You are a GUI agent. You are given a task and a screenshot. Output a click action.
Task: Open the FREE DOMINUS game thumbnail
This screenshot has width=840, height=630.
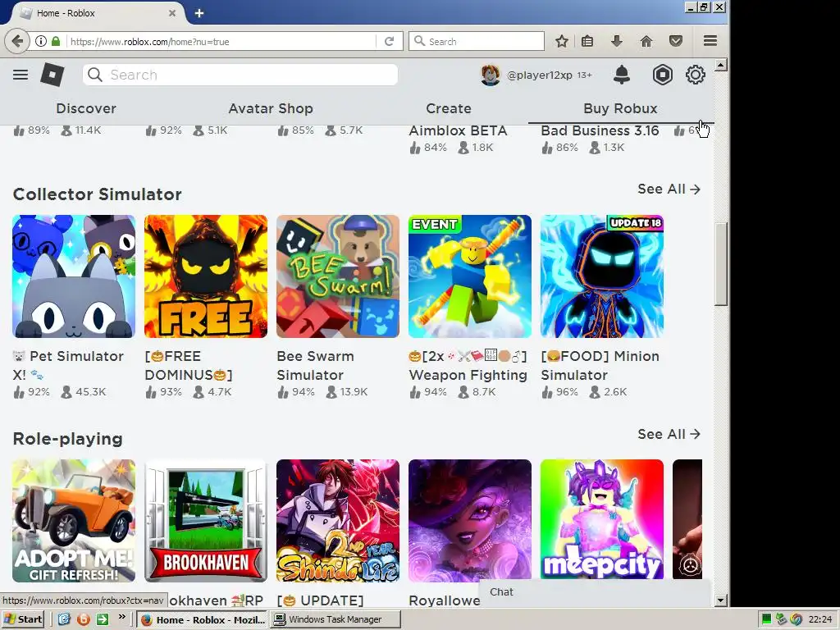[x=206, y=276]
